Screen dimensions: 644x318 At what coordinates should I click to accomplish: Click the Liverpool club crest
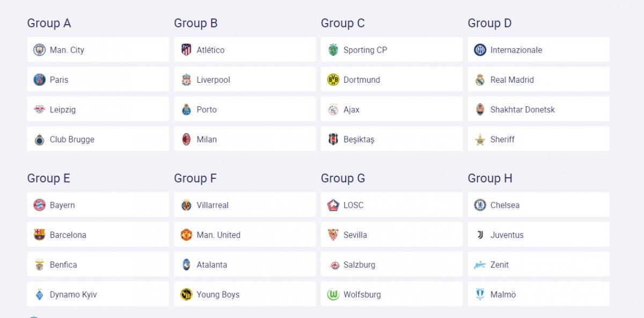click(x=186, y=80)
